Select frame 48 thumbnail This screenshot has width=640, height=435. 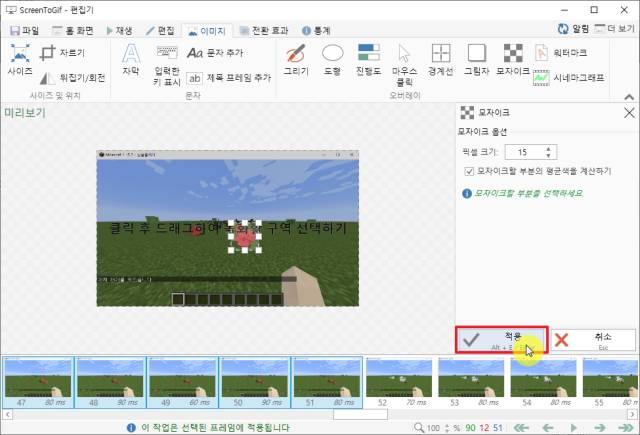(110, 382)
